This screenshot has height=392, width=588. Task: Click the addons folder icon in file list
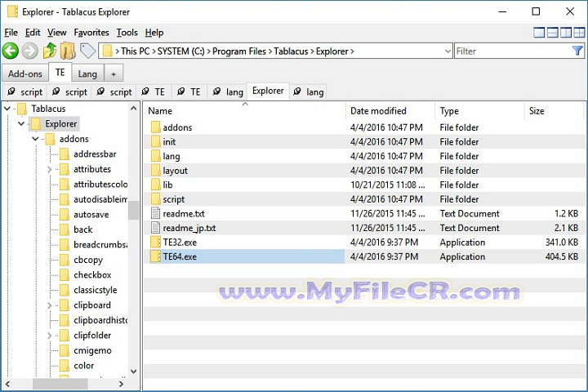point(155,127)
